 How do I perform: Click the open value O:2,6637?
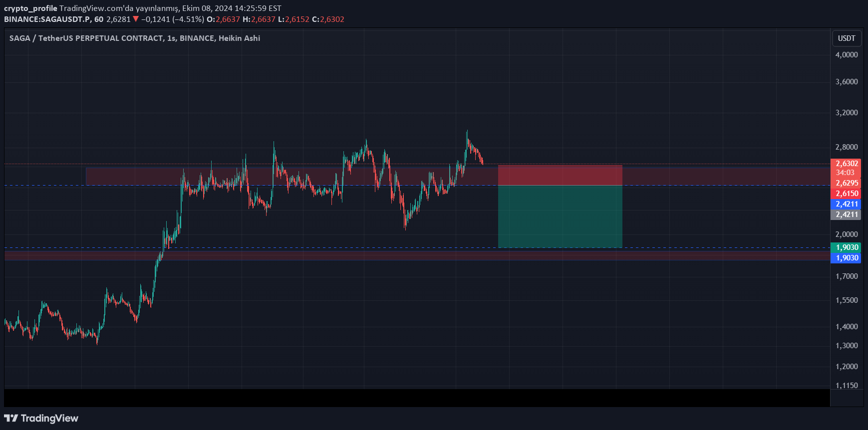223,19
